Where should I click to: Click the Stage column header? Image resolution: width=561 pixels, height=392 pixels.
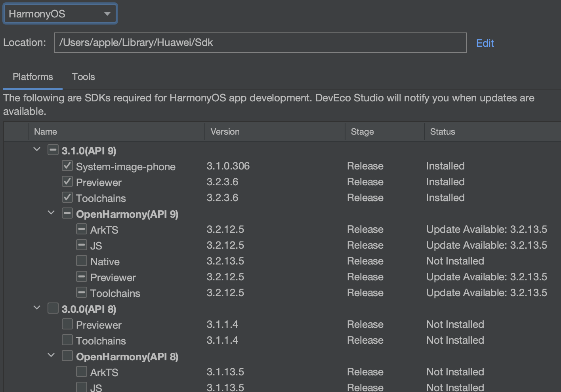point(385,132)
